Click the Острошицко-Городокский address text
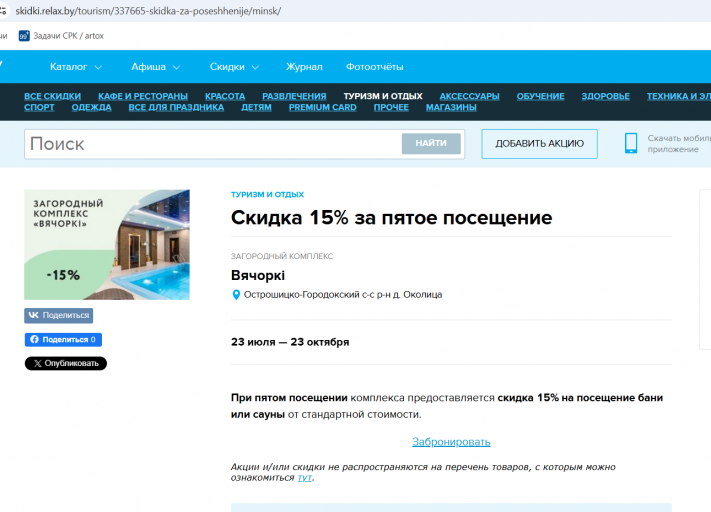 (x=343, y=295)
